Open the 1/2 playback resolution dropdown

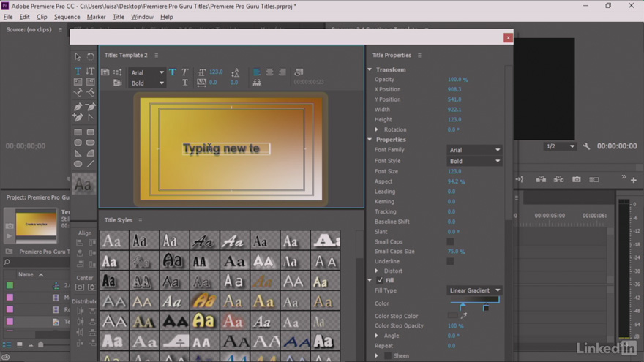click(x=561, y=146)
